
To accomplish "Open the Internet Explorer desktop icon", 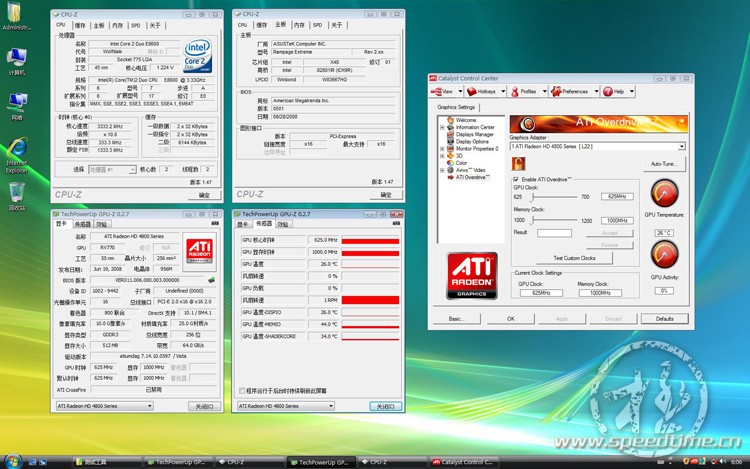I will click(x=16, y=148).
